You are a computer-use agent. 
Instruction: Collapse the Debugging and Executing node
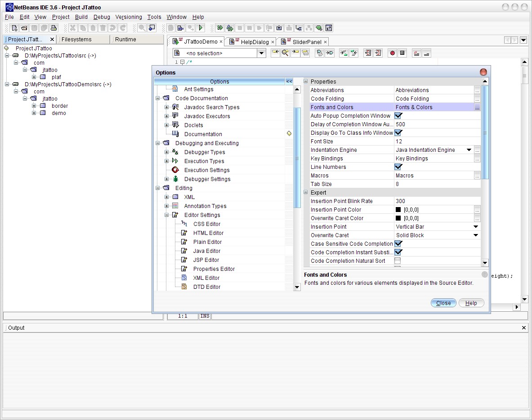(x=158, y=143)
